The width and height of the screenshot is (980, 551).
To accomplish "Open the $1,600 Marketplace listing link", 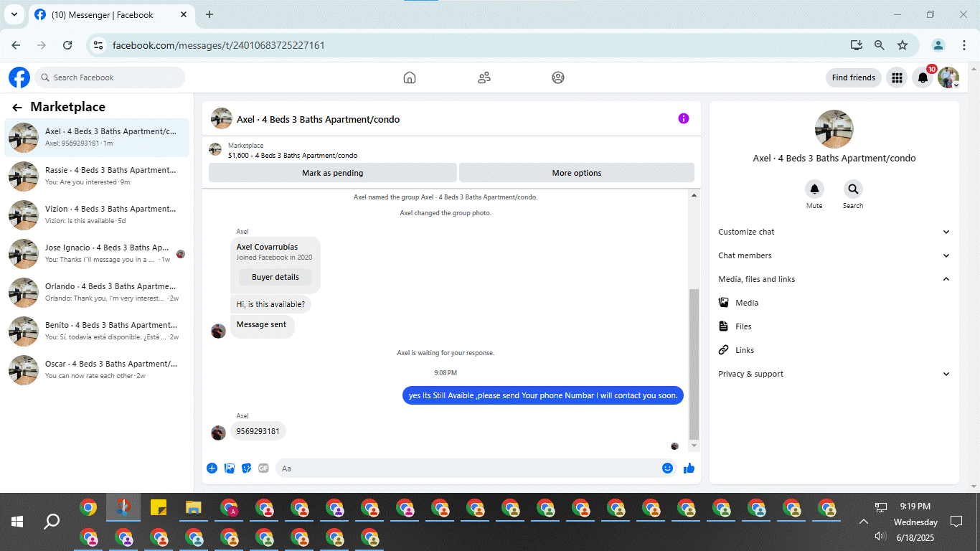I will pyautogui.click(x=293, y=155).
